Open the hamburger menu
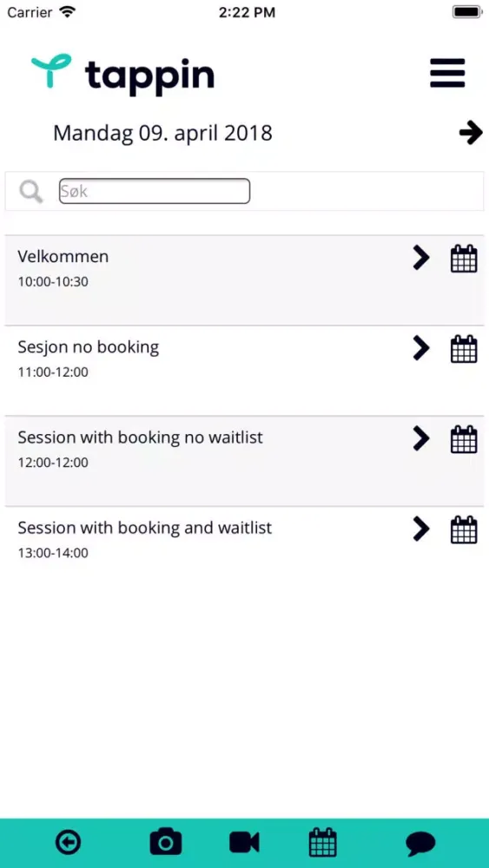The image size is (489, 868). (x=447, y=73)
